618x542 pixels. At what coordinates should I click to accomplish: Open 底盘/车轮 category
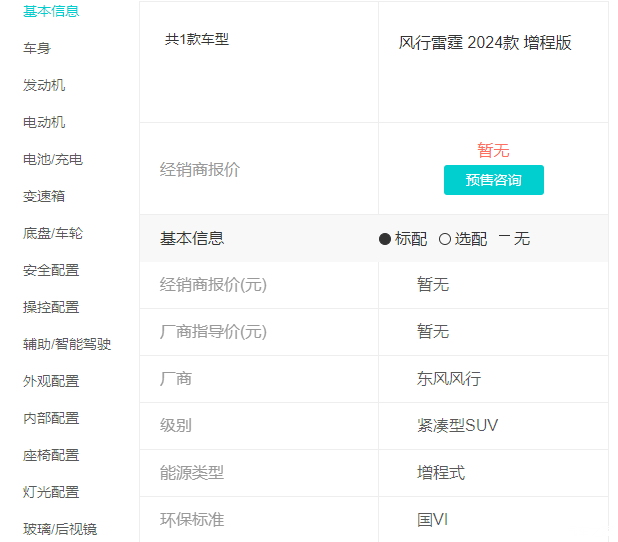pos(53,233)
